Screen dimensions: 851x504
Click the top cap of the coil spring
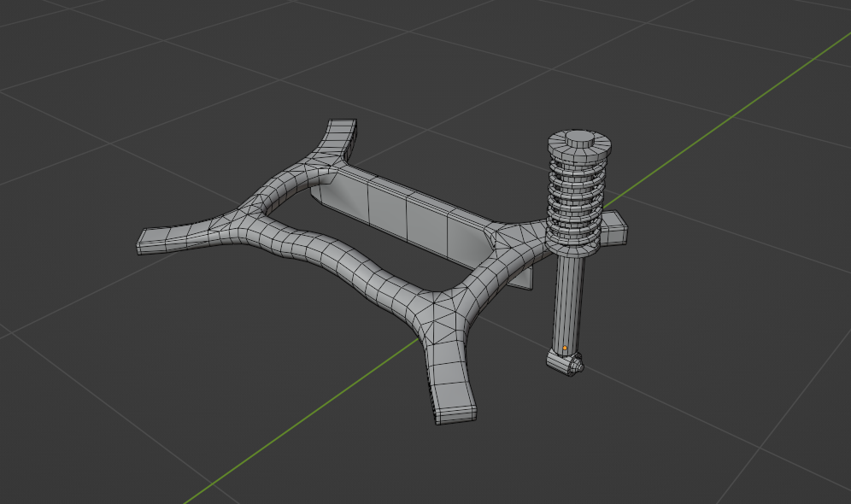pyautogui.click(x=579, y=145)
